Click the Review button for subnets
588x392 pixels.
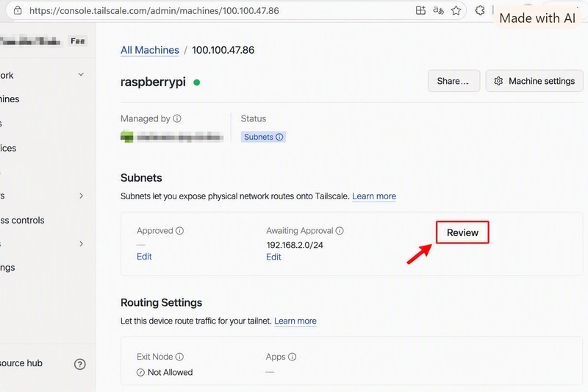pyautogui.click(x=462, y=232)
